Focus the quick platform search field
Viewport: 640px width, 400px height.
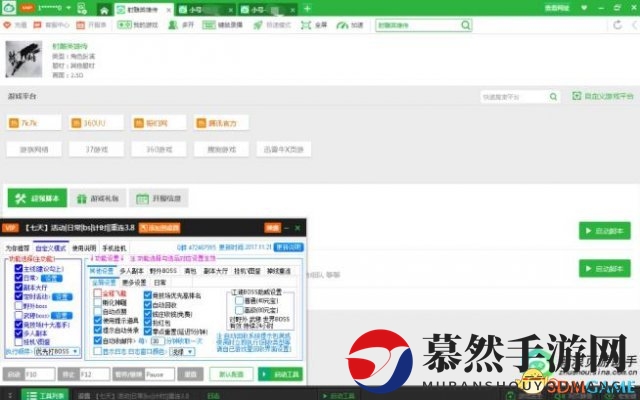[515, 97]
